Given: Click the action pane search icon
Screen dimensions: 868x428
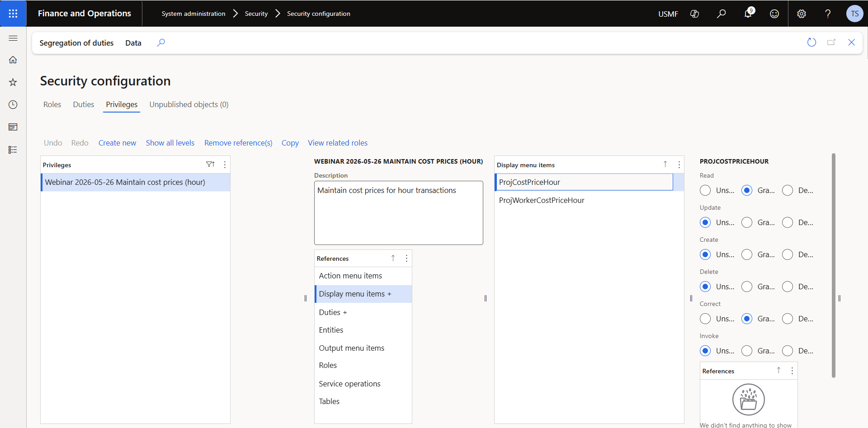Looking at the screenshot, I should [161, 42].
